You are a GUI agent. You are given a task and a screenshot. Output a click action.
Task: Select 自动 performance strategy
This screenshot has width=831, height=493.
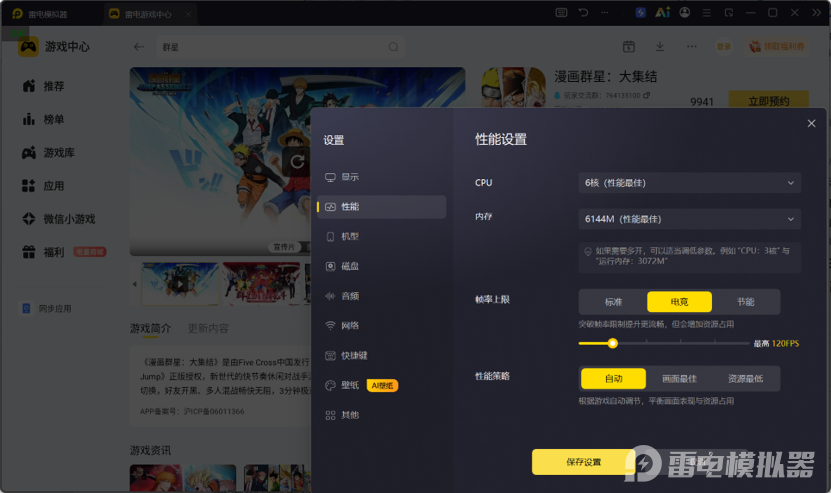click(613, 378)
